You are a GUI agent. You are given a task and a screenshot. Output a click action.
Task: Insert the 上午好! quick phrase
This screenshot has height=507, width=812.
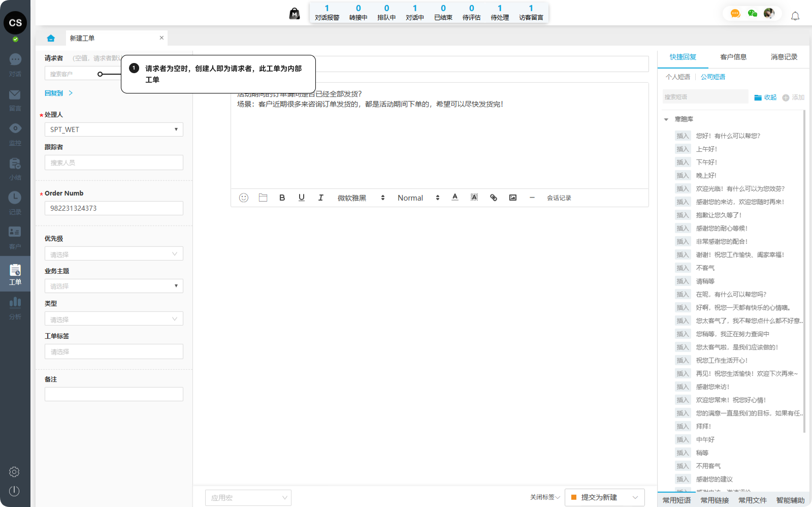click(683, 149)
